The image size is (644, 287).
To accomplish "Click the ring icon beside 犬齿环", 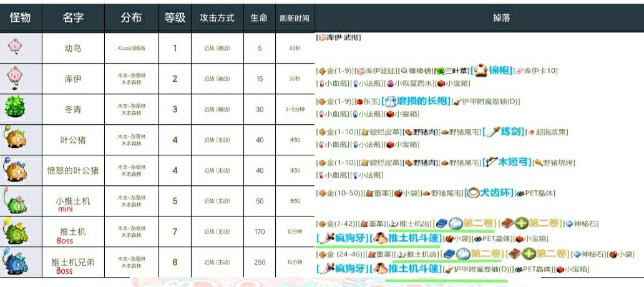I will click(x=473, y=193).
